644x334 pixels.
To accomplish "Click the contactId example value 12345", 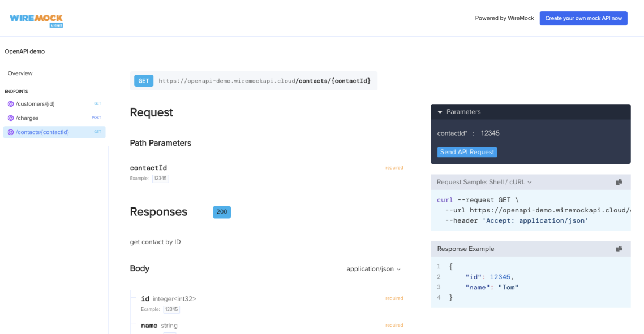I will 160,179.
